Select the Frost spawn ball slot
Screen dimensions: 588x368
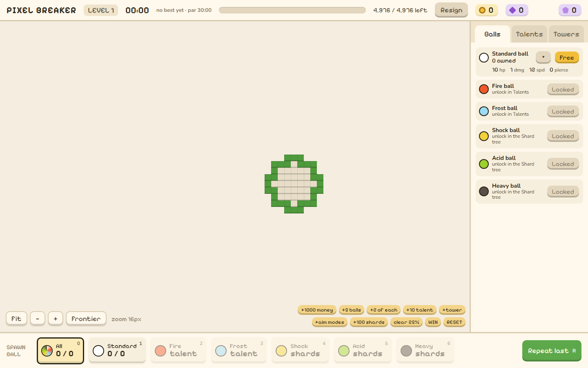tap(239, 350)
